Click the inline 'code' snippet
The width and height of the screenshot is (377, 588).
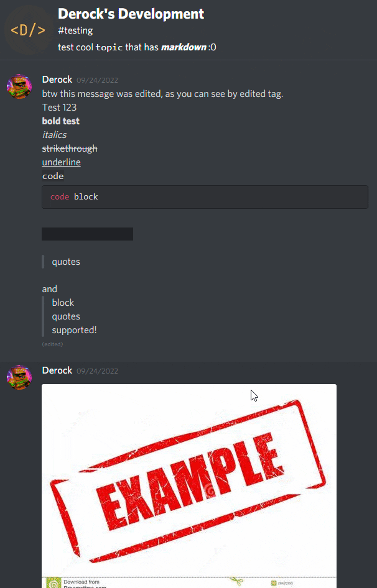coord(53,176)
